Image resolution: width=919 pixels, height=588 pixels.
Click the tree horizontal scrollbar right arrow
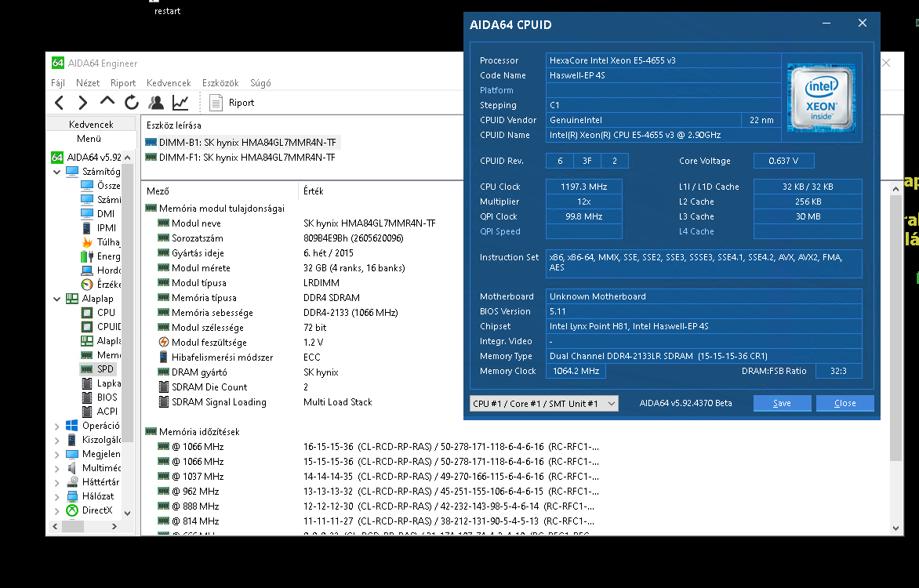[114, 526]
